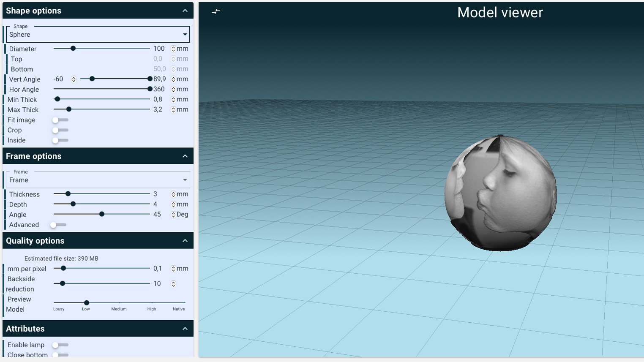Image resolution: width=644 pixels, height=362 pixels.
Task: Open the Frame type dropdown
Action: coord(98,180)
